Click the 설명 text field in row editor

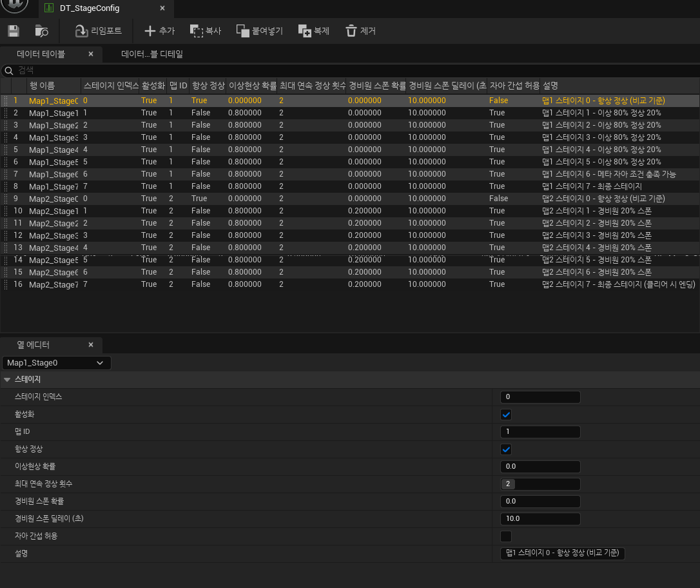562,553
